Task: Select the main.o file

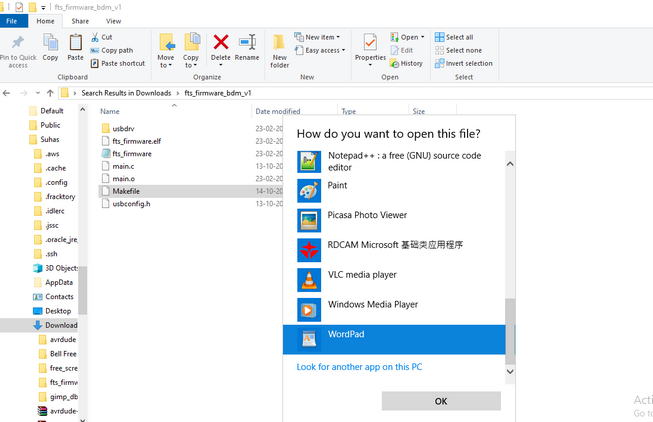Action: (124, 178)
